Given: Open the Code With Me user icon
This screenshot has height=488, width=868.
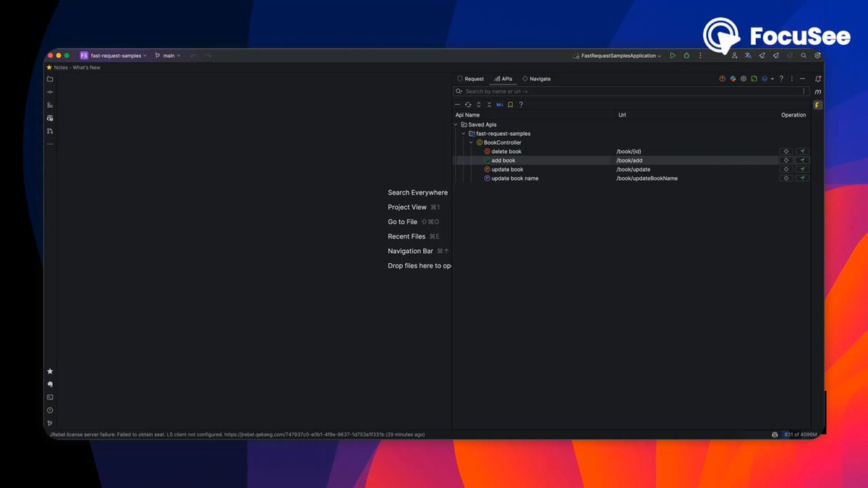Looking at the screenshot, I should click(734, 56).
